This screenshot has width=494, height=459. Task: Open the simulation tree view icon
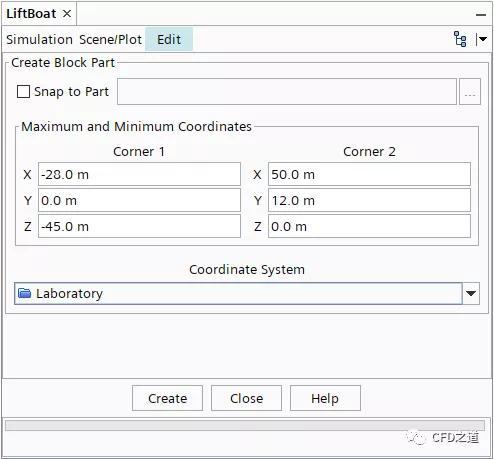coord(460,39)
